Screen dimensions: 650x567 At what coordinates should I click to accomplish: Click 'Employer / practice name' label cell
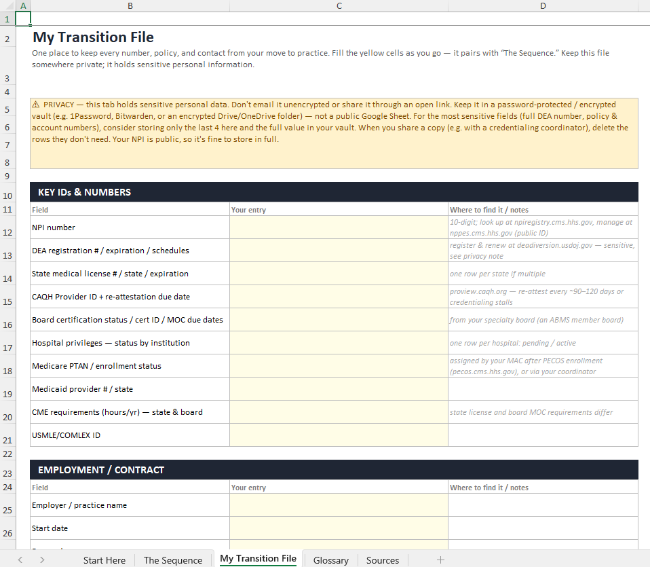click(130, 505)
